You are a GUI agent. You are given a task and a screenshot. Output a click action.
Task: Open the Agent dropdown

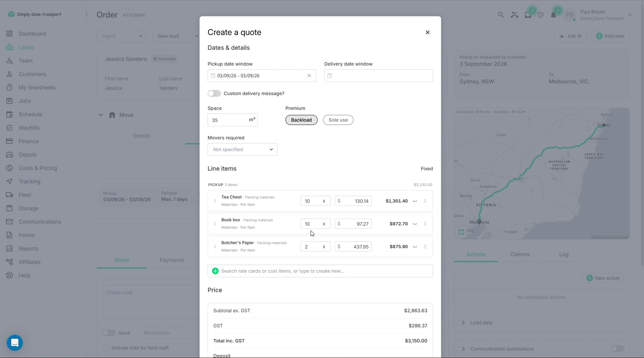121,36
